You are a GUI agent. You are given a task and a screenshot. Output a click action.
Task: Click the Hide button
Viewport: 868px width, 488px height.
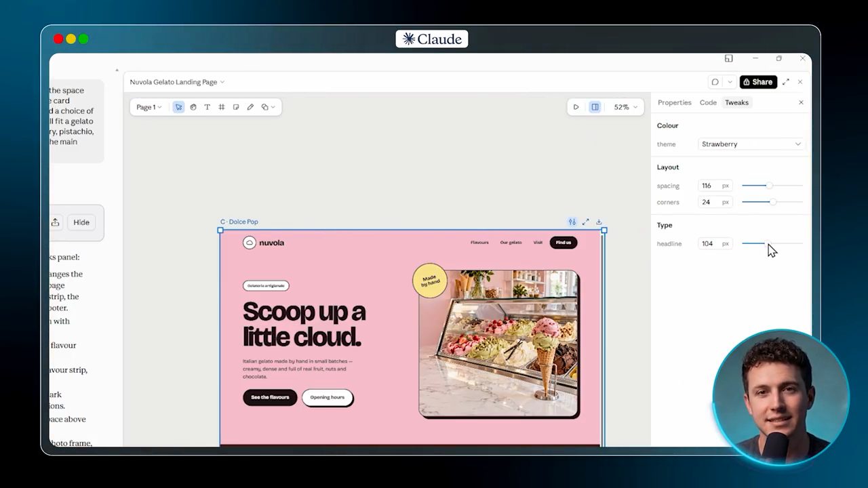(81, 222)
